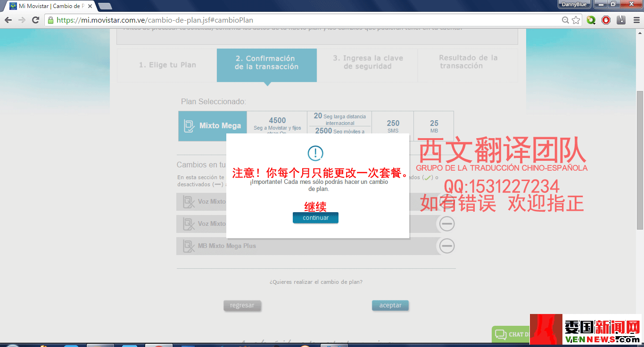644x347 pixels.
Task: Minimize the Chrome window
Action: (x=600, y=4)
